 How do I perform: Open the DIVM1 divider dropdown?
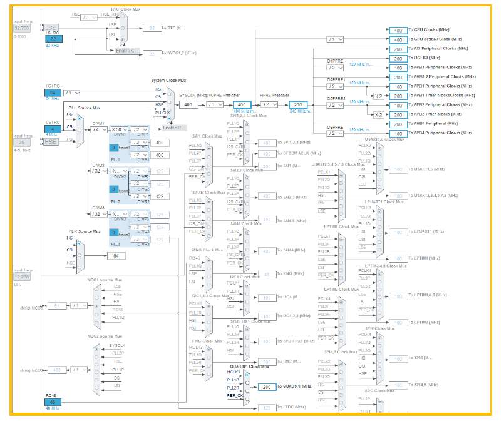tap(99, 130)
